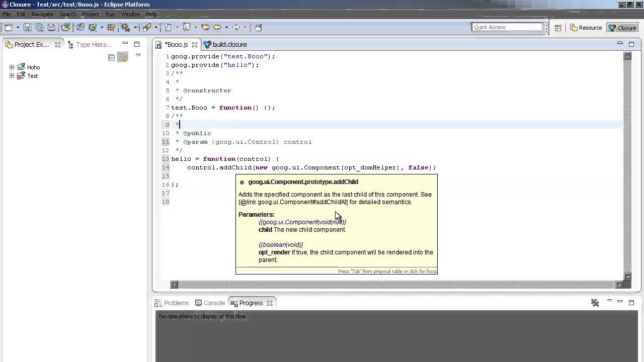Expand the Hoho project node
The image size is (644, 362).
coord(12,67)
